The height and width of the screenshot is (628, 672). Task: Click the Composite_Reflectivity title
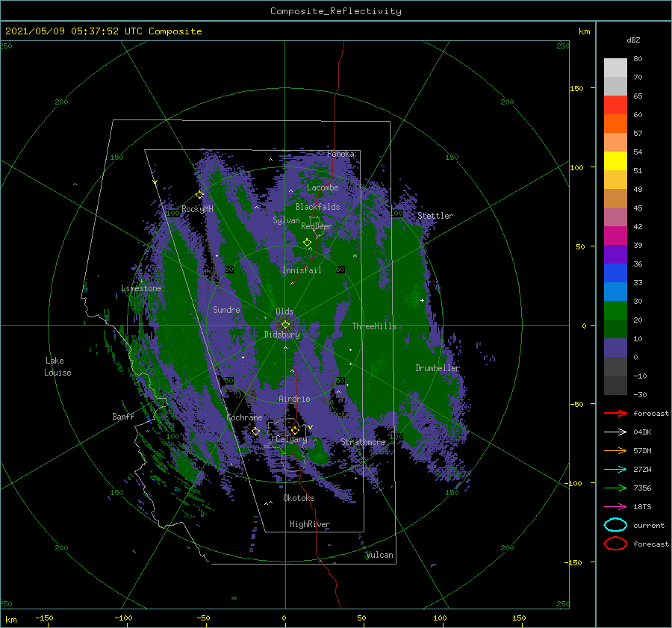(x=336, y=11)
